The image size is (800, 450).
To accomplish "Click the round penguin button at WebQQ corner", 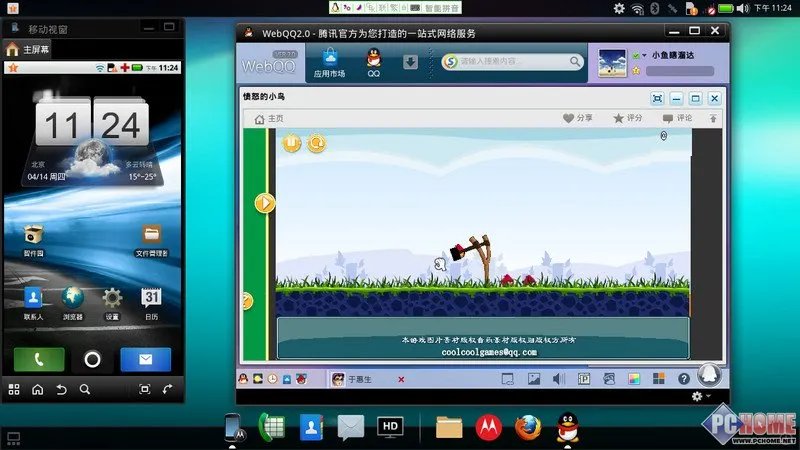I will tap(709, 375).
